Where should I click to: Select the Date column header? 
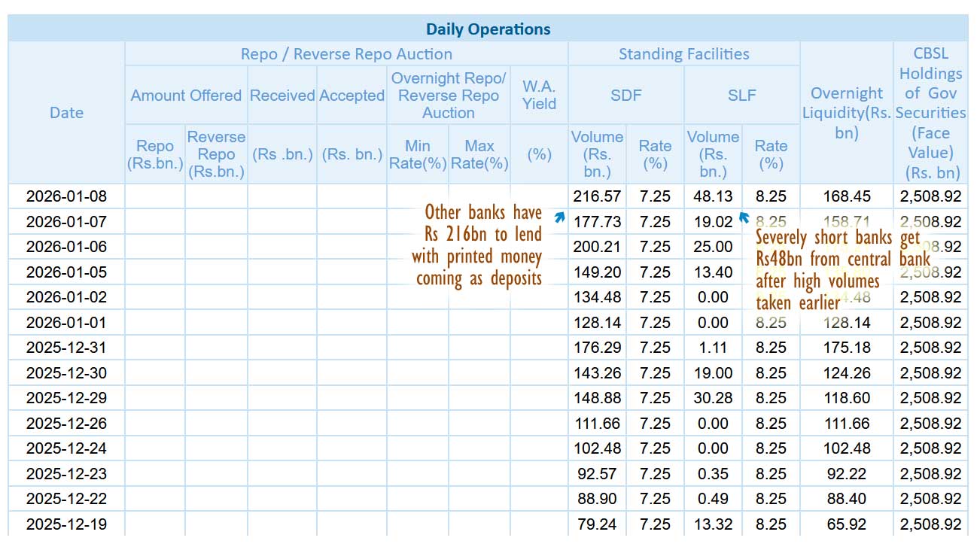click(66, 113)
